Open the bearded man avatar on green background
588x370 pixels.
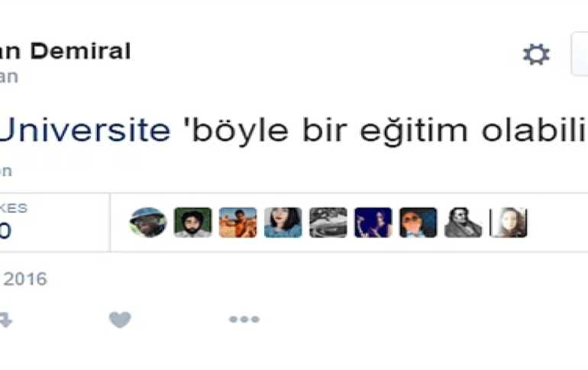click(192, 223)
